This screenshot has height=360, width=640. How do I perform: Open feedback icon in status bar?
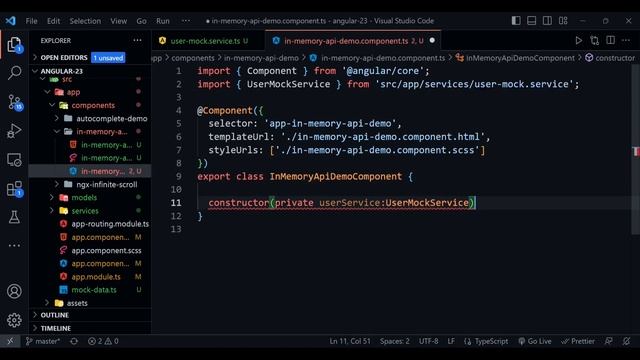(609, 341)
